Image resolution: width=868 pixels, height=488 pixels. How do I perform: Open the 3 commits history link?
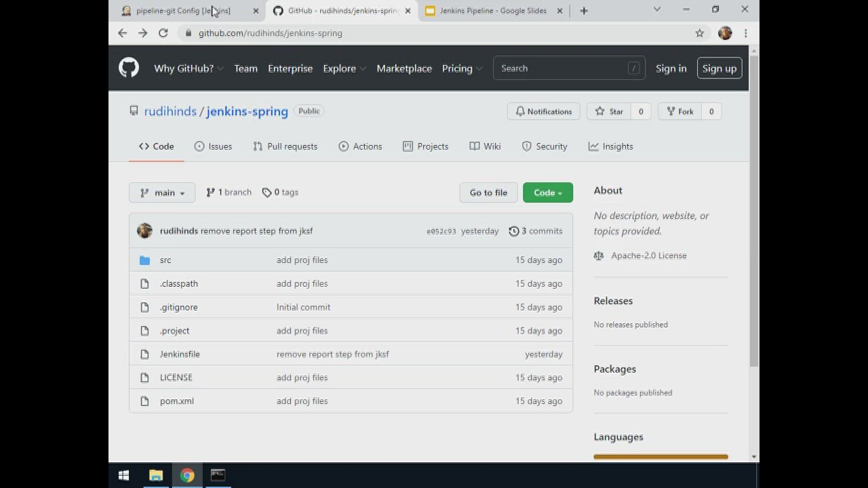(536, 231)
